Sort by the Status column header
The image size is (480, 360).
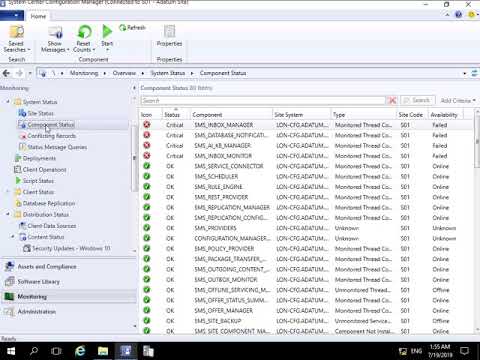(176, 115)
